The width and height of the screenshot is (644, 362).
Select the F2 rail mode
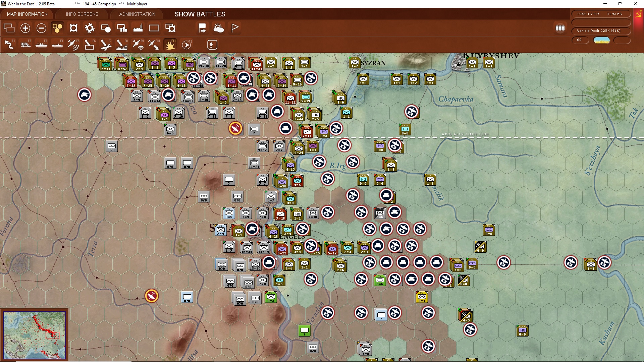click(x=25, y=45)
